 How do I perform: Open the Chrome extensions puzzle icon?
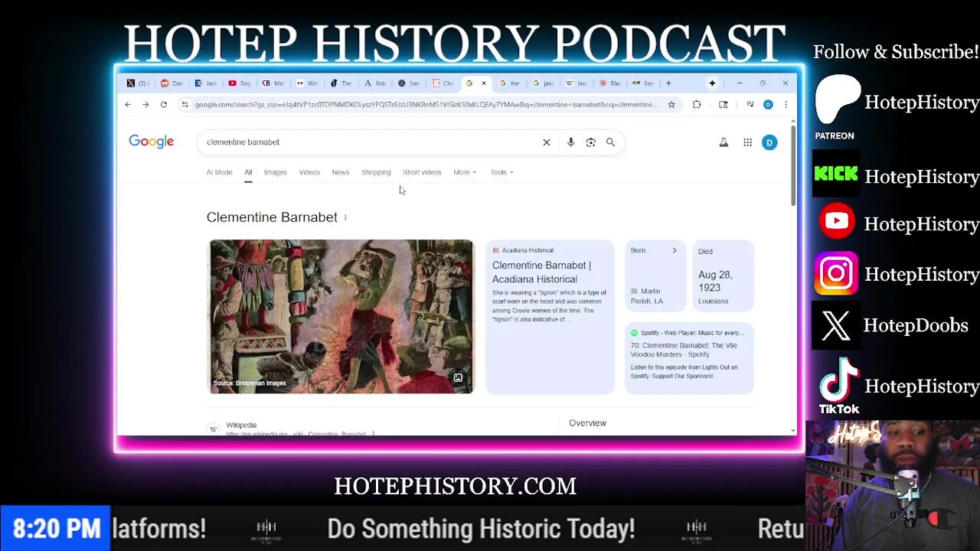(697, 105)
